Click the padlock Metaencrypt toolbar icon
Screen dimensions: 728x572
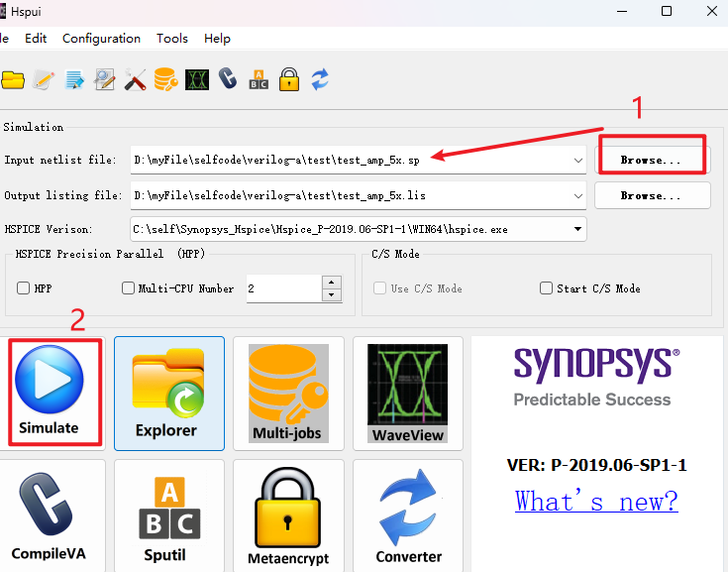289,79
